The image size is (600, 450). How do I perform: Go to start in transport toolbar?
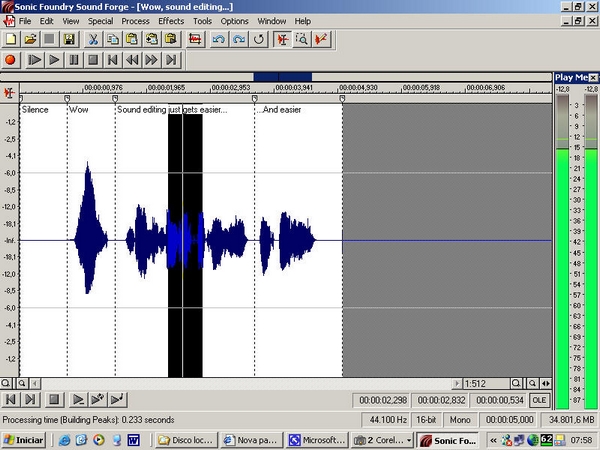tap(112, 60)
